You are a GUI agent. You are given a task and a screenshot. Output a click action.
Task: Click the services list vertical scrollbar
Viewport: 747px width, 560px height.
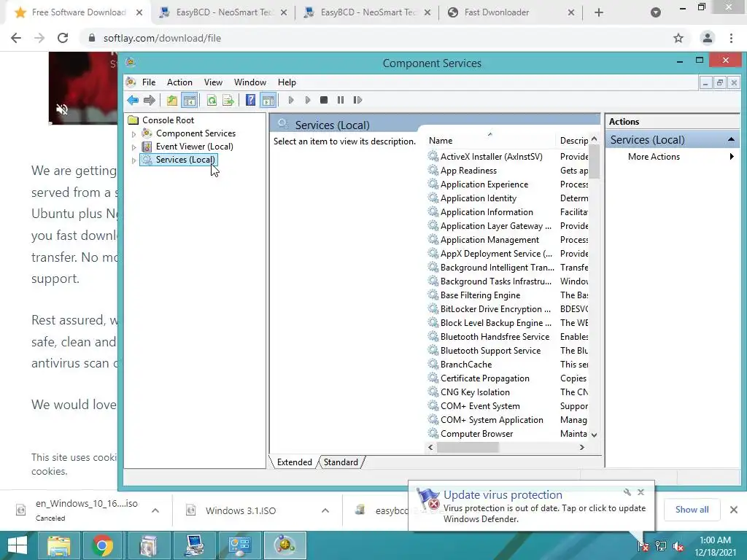coord(594,161)
